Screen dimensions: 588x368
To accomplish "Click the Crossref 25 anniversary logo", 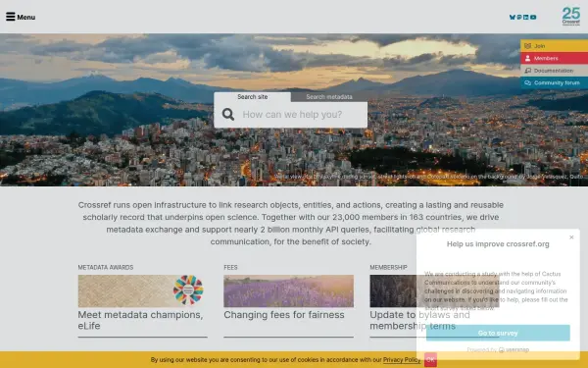I will point(570,16).
